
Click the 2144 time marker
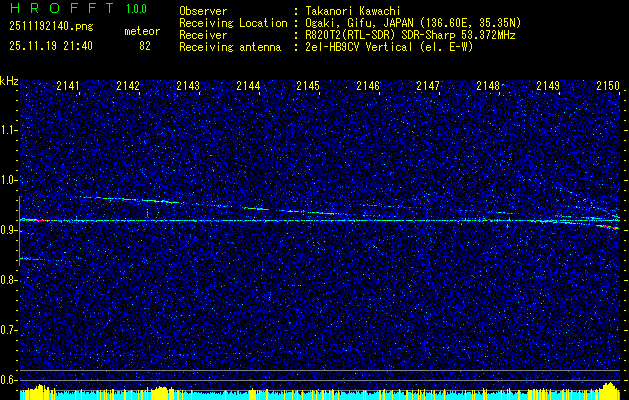coord(248,85)
